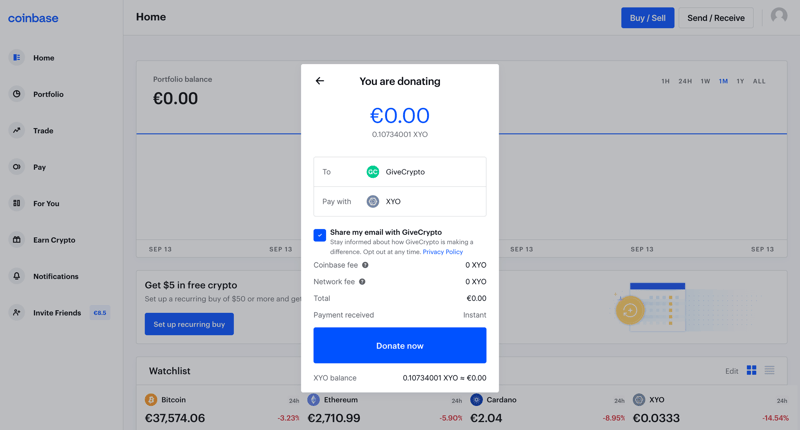
Task: Click the Ethereum coin icon
Action: point(313,399)
